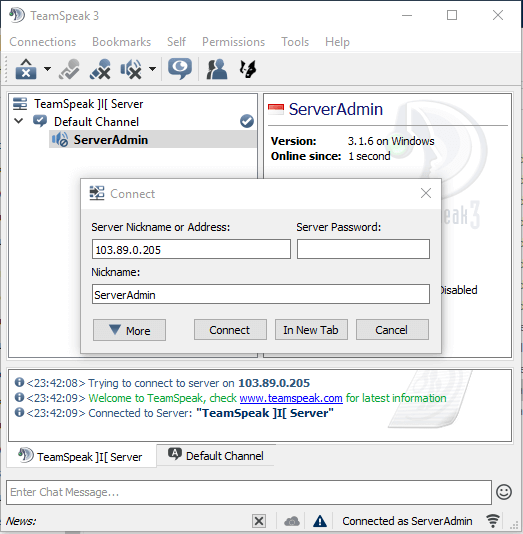Click the Enter Chat Message field
This screenshot has height=534, width=523.
249,492
